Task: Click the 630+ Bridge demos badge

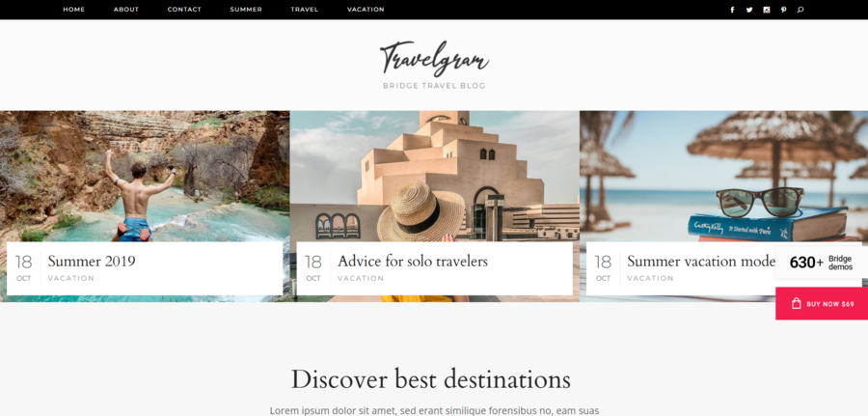Action: point(822,263)
